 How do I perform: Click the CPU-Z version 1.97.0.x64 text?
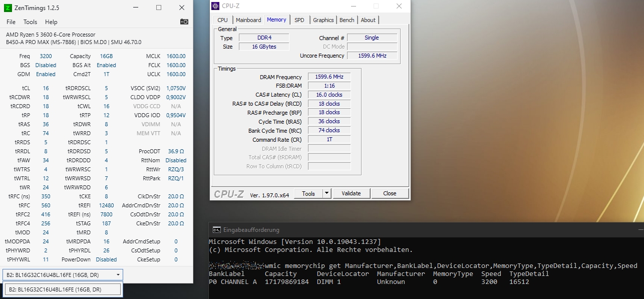(269, 195)
